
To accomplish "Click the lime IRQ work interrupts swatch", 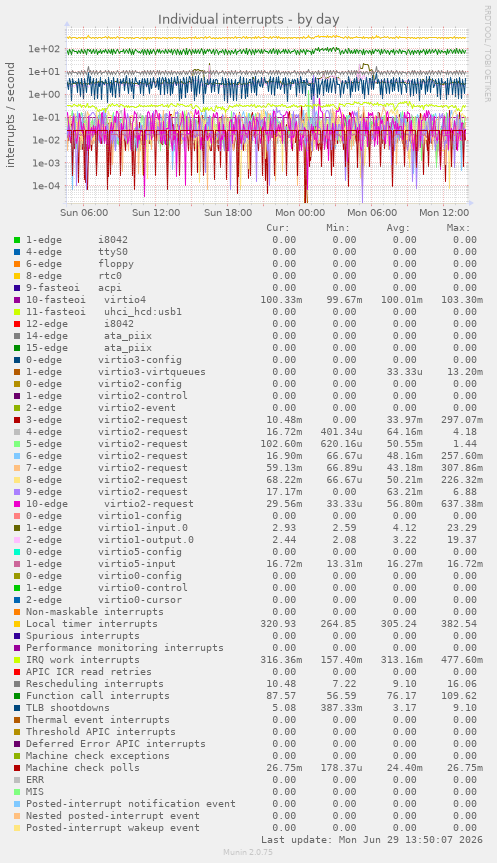I will pos(17,660).
